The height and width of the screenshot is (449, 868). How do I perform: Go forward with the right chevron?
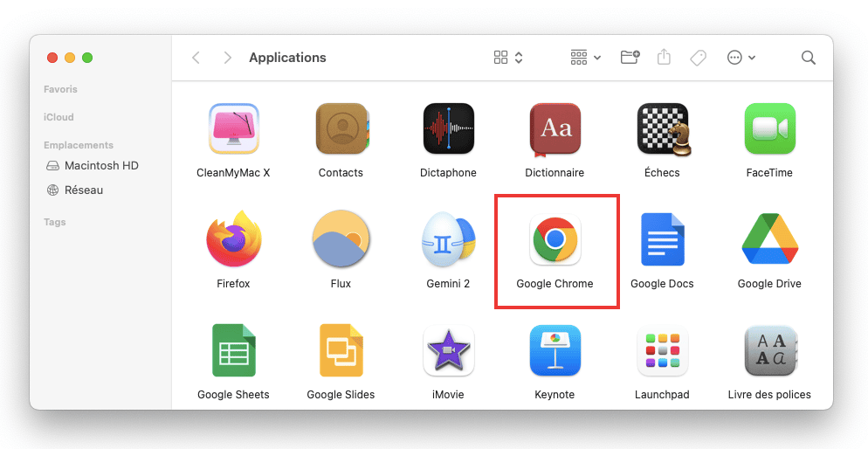click(x=227, y=58)
